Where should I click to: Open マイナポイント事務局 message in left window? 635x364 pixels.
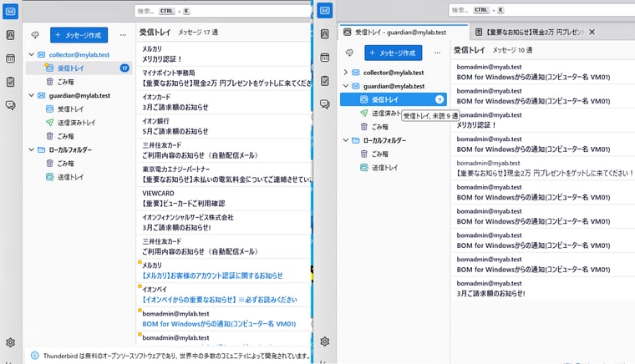(224, 78)
